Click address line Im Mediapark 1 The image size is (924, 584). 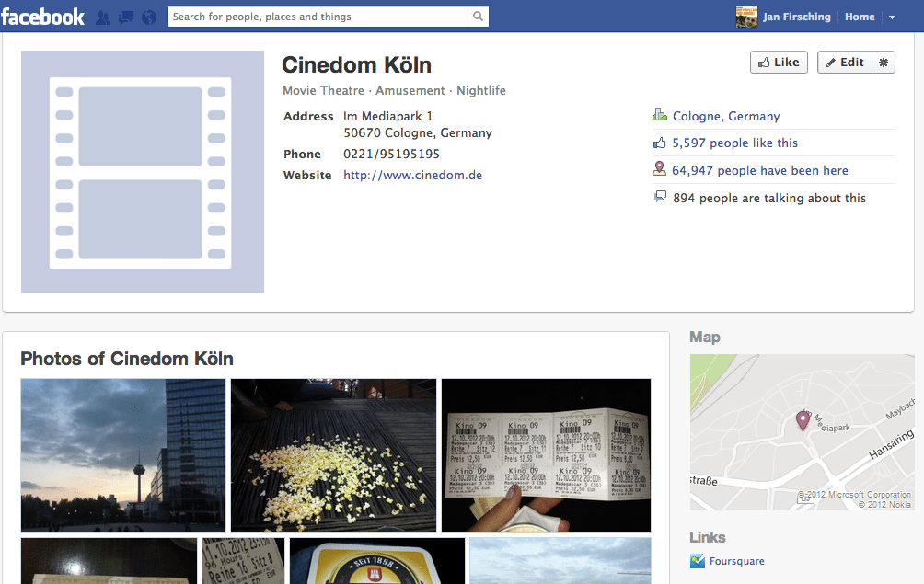coord(388,116)
